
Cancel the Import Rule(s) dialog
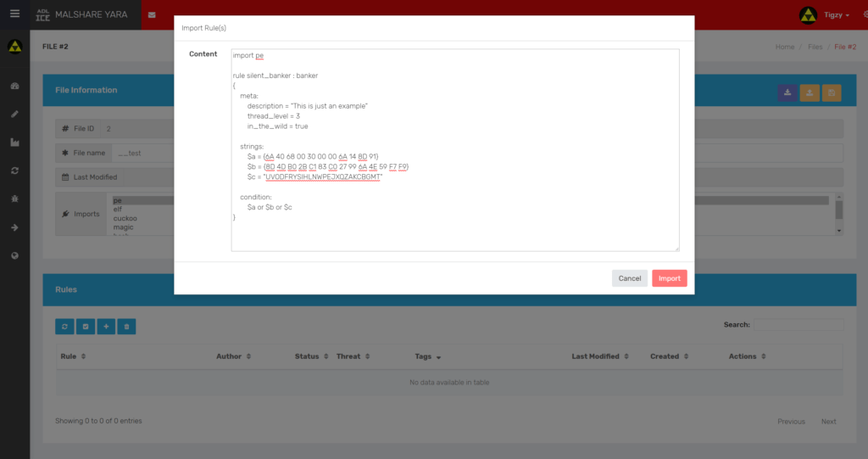pyautogui.click(x=629, y=278)
